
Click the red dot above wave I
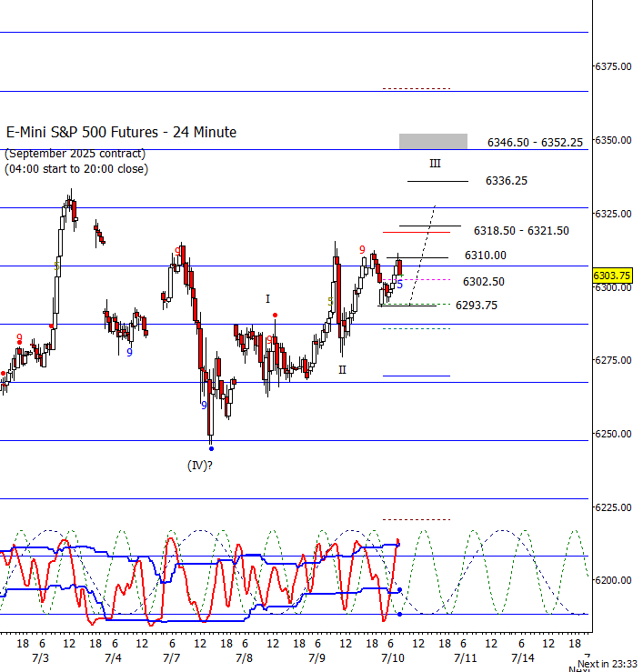tap(276, 316)
